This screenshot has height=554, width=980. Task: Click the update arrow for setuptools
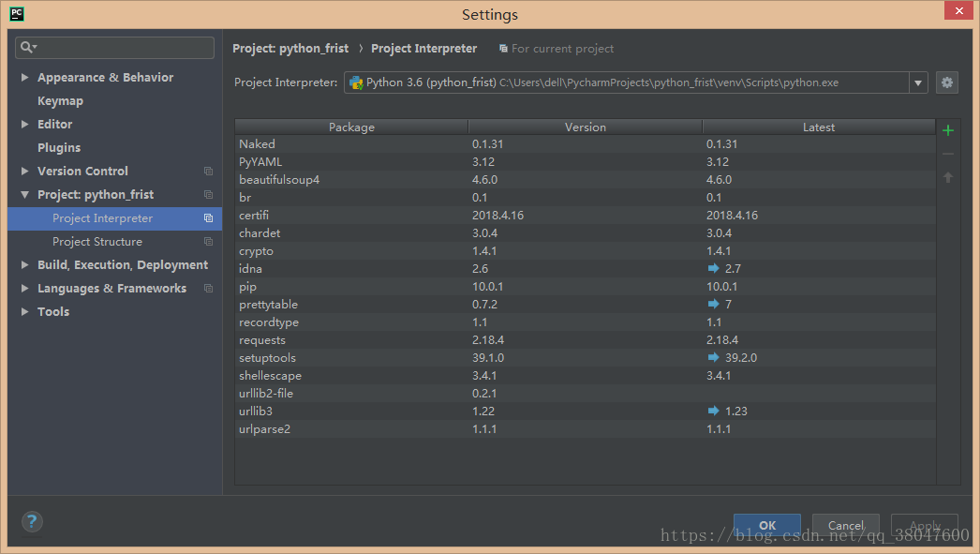pos(713,357)
